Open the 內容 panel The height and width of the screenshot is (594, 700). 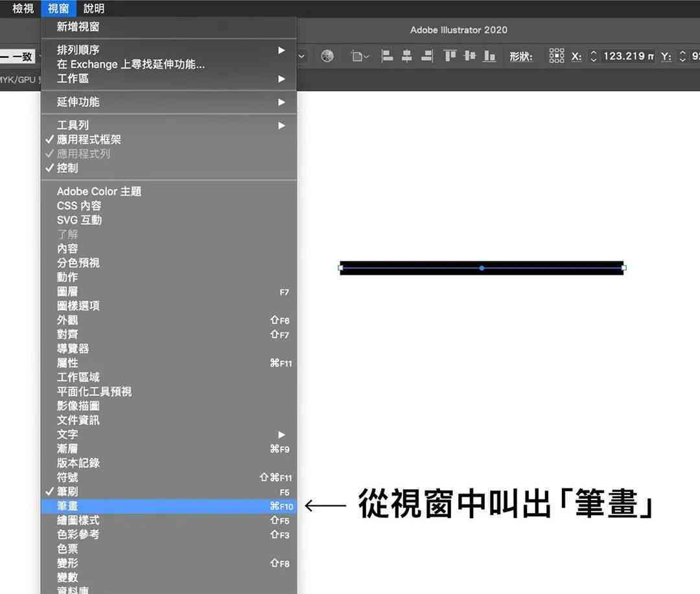(x=169, y=249)
